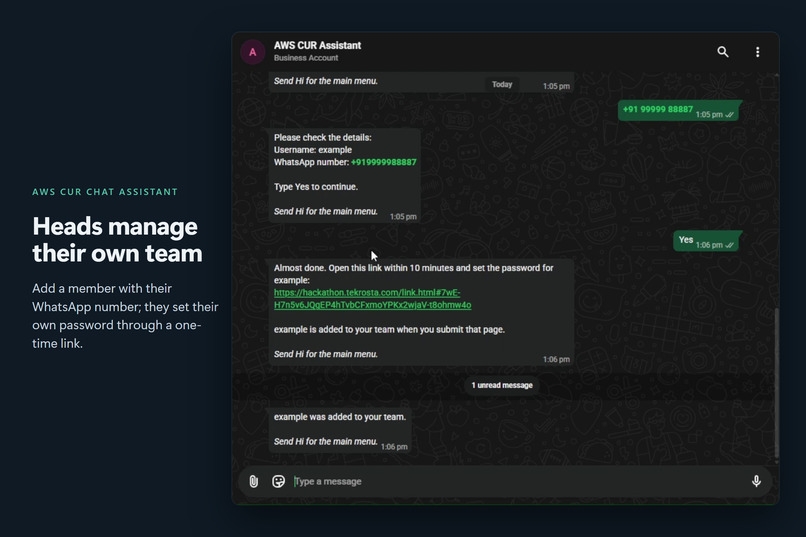
Task: Click the attachment paperclip icon
Action: coord(253,482)
